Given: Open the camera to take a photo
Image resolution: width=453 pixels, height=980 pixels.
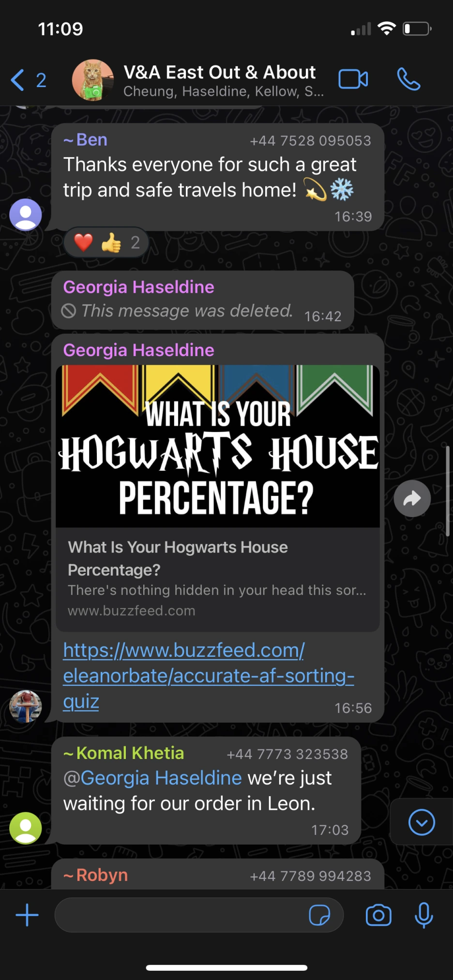Looking at the screenshot, I should [x=378, y=915].
